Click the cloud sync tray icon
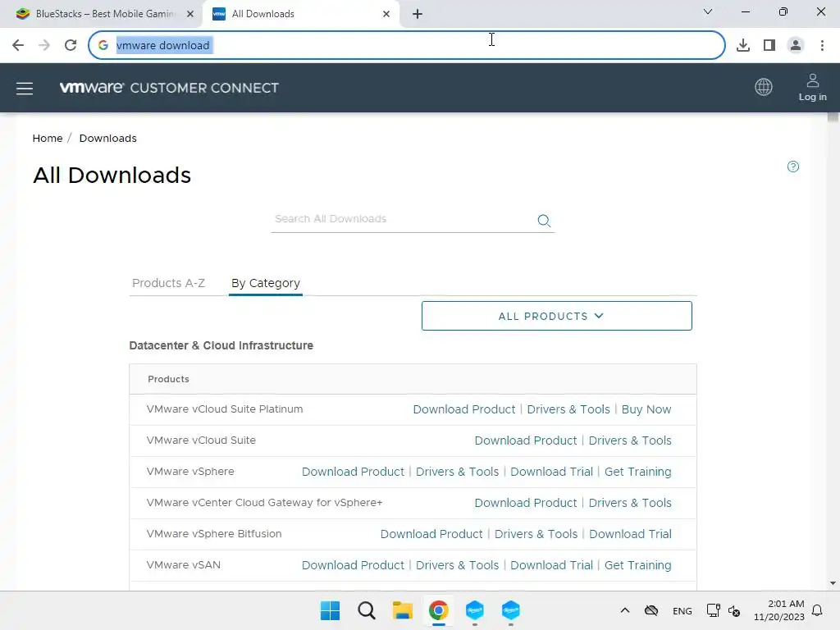Viewport: 840px width, 630px height. click(x=651, y=610)
